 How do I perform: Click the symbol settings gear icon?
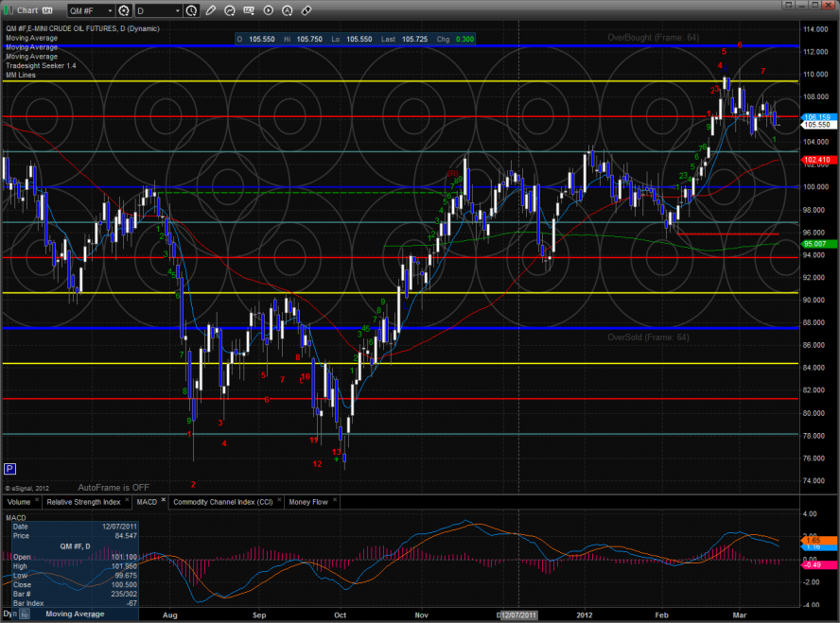(x=122, y=11)
